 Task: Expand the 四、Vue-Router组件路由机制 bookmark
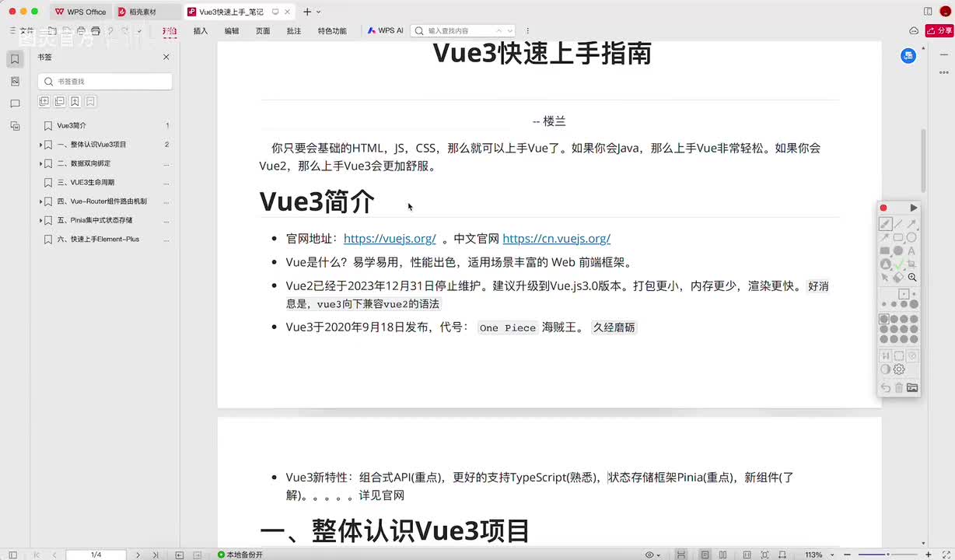40,201
